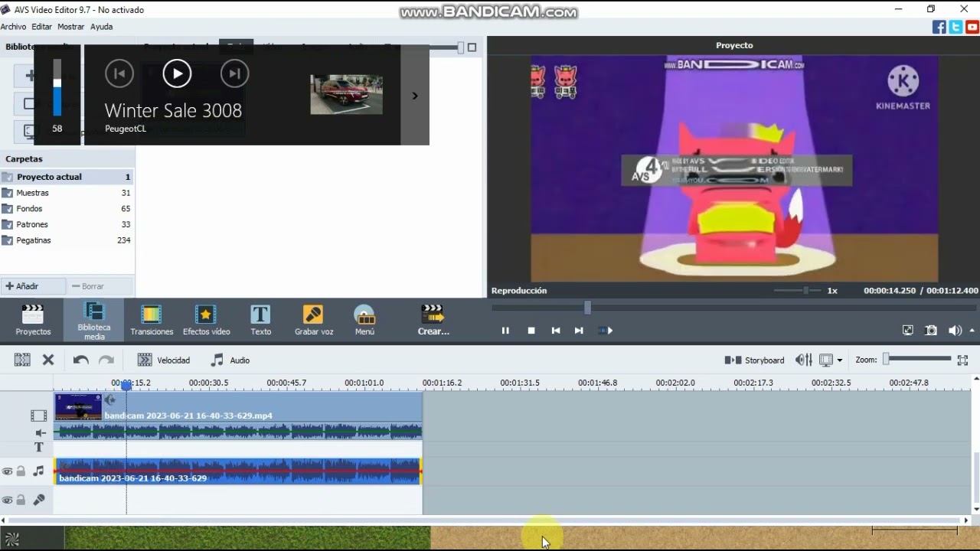Select the Pegatinas folder
Image resolution: width=980 pixels, height=551 pixels.
pos(67,240)
